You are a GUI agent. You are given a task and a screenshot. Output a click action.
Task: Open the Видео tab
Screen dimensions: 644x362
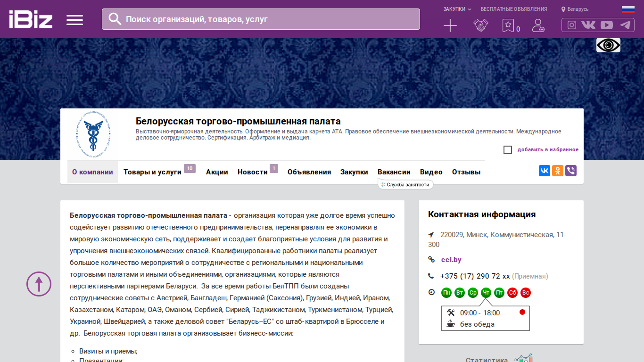431,172
